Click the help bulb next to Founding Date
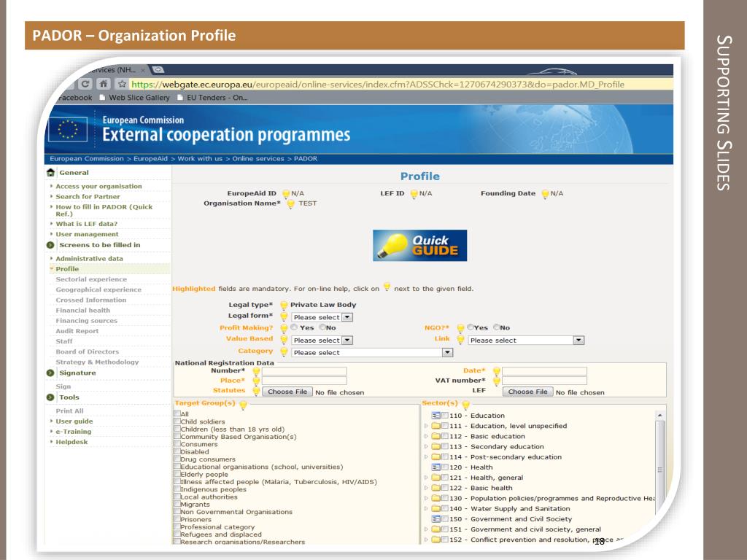 point(545,194)
